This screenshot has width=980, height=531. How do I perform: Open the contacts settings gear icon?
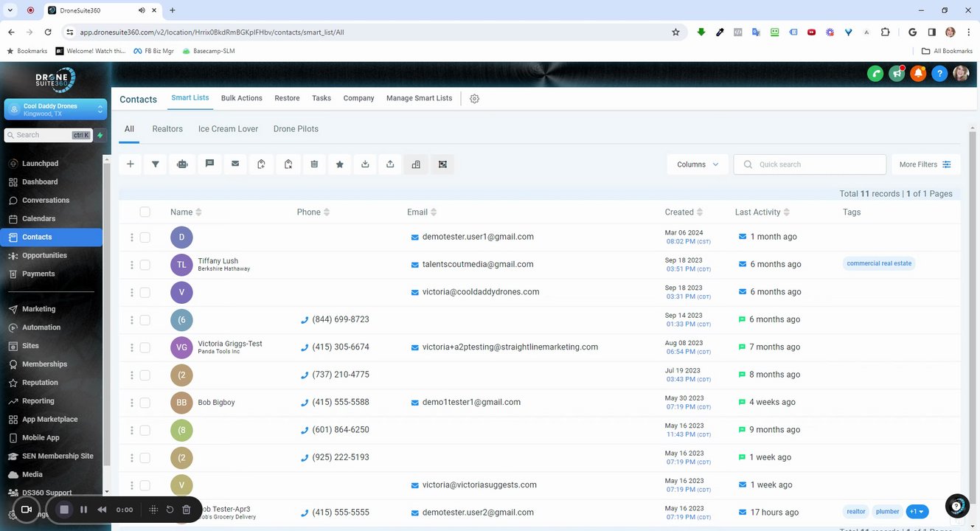point(475,99)
